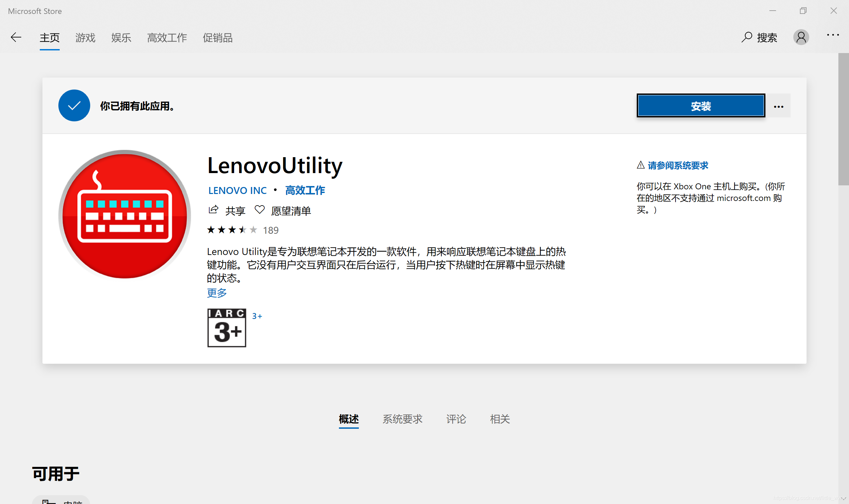Switch to 系统要求 section tab

coord(402,419)
